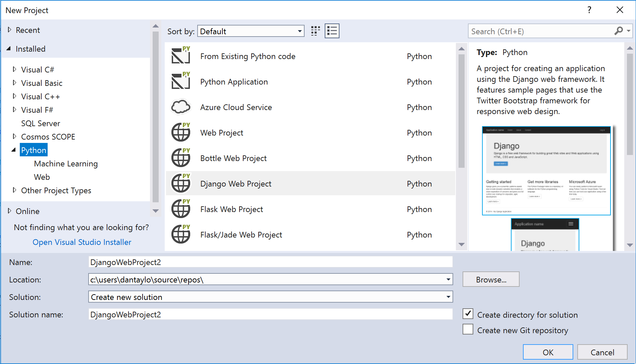Image resolution: width=636 pixels, height=364 pixels.
Task: Expand the Online section
Action: (x=10, y=211)
